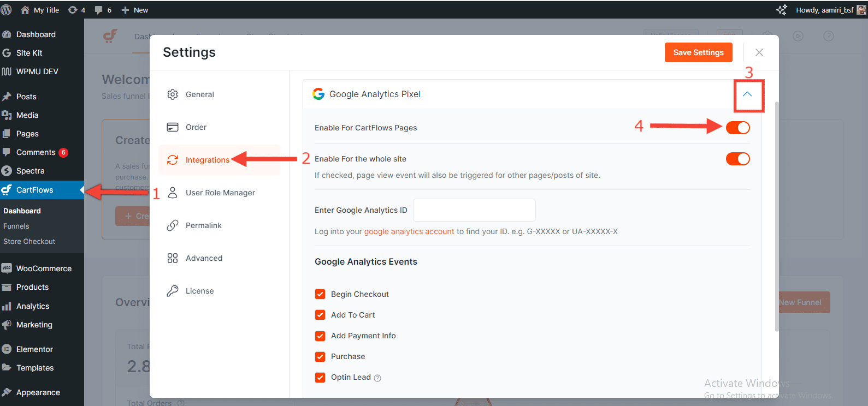Click the AI sparkle icon near Howdy
This screenshot has width=868, height=406.
(781, 10)
